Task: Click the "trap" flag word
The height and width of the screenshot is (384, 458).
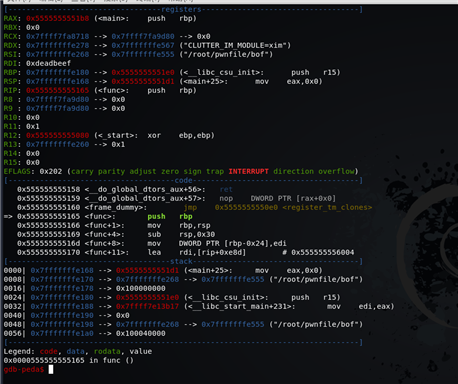Action: (x=215, y=171)
